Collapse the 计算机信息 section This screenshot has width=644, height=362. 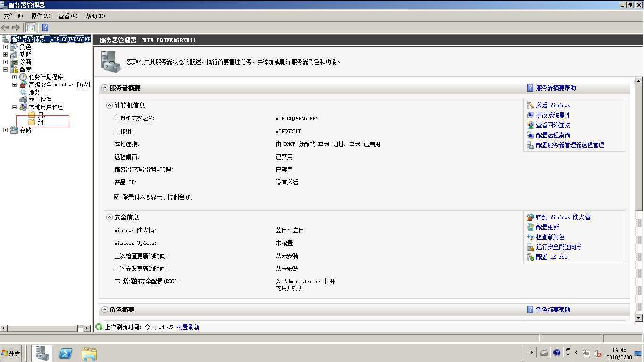109,105
